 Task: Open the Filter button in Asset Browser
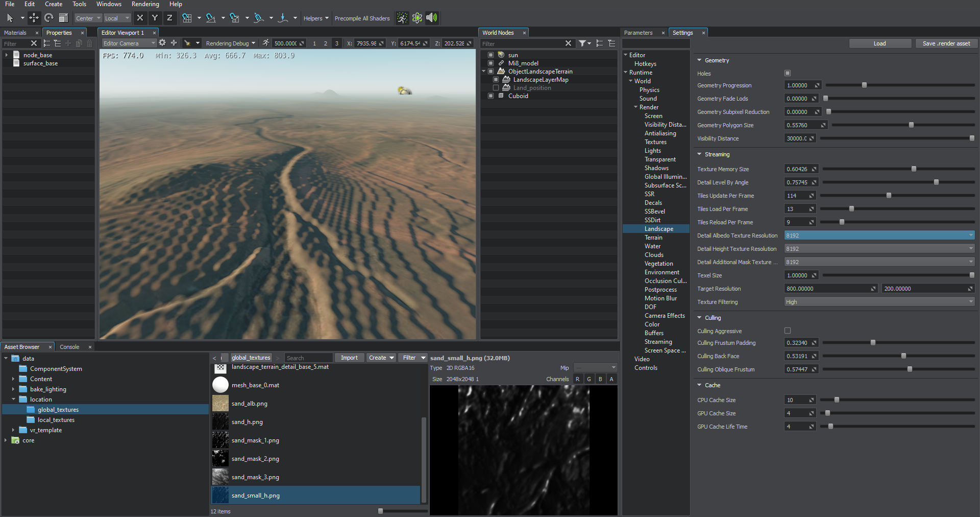coord(413,358)
